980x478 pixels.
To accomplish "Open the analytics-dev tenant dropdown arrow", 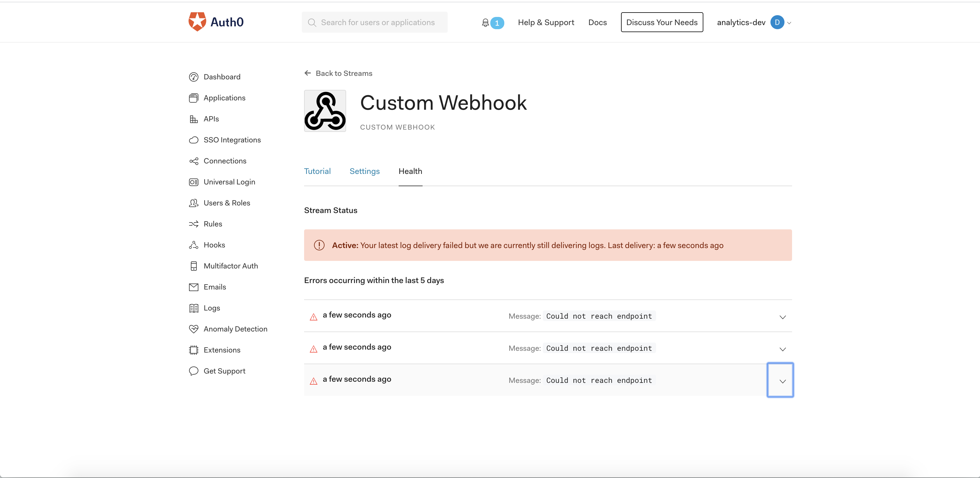I will pyautogui.click(x=789, y=23).
